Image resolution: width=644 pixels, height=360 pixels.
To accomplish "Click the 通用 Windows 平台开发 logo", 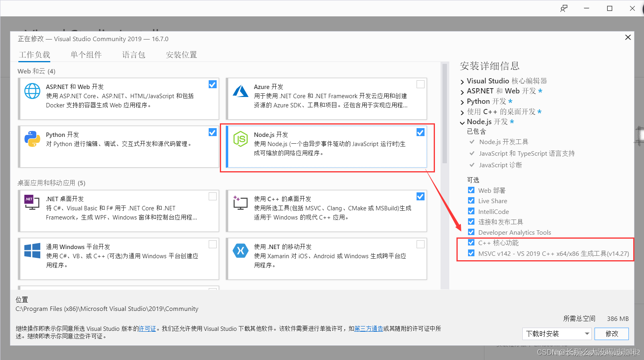I will coord(32,251).
